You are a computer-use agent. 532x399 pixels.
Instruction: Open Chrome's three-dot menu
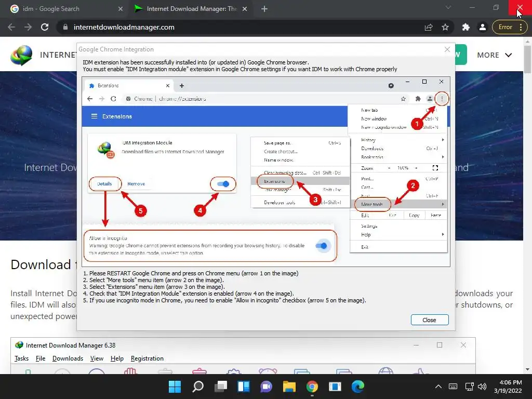(x=521, y=27)
